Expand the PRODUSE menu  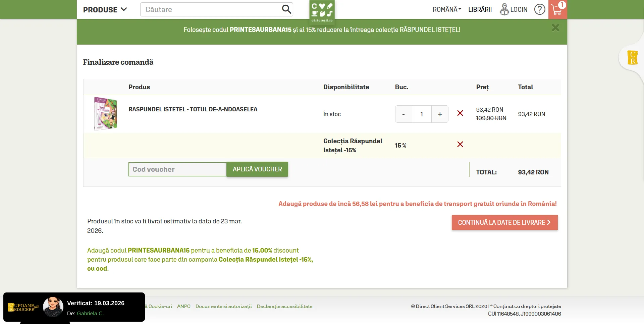click(105, 10)
